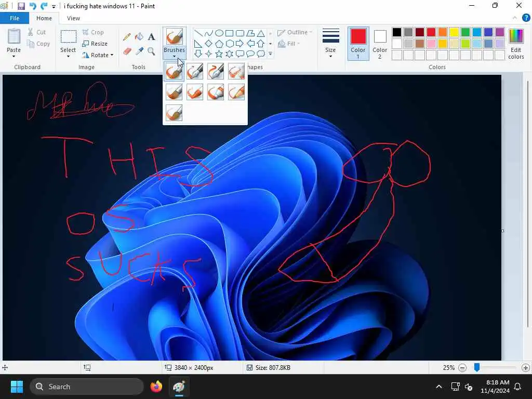Toggle the Brushes dropdown
The width and height of the screenshot is (532, 399).
174,52
